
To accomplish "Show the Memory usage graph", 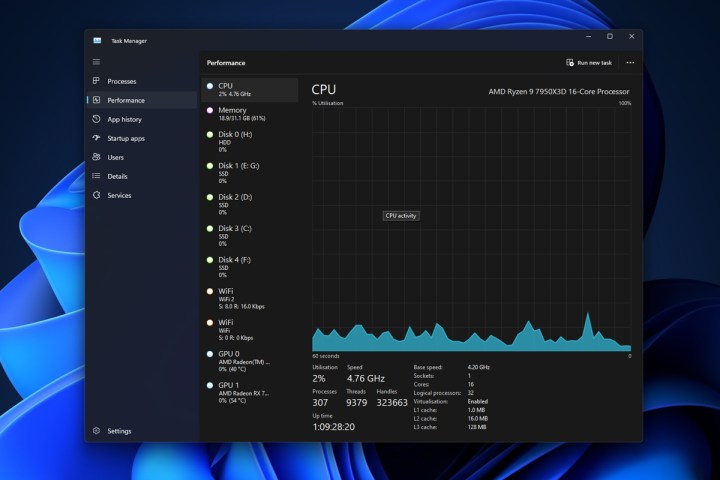I will coord(249,114).
